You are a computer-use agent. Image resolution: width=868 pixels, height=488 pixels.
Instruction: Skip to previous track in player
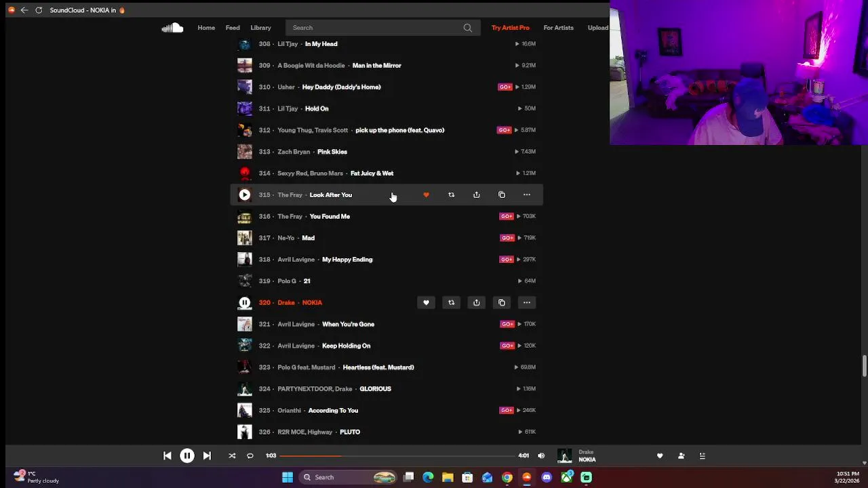pos(167,456)
